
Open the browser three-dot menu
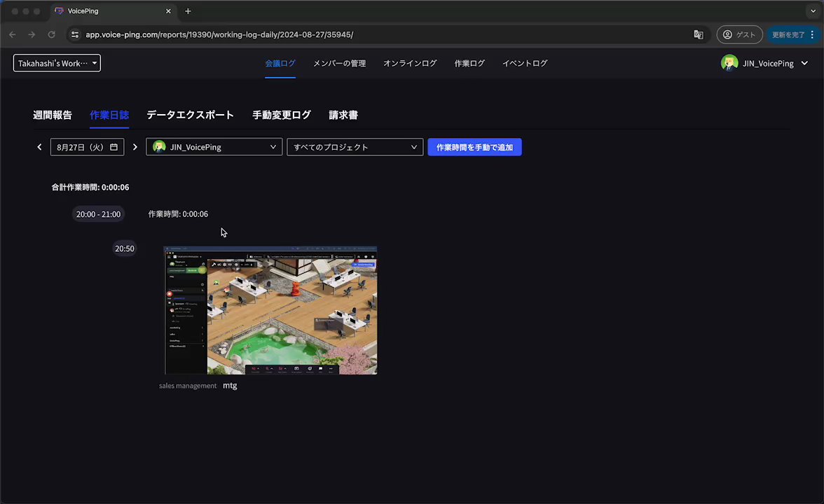tap(813, 35)
